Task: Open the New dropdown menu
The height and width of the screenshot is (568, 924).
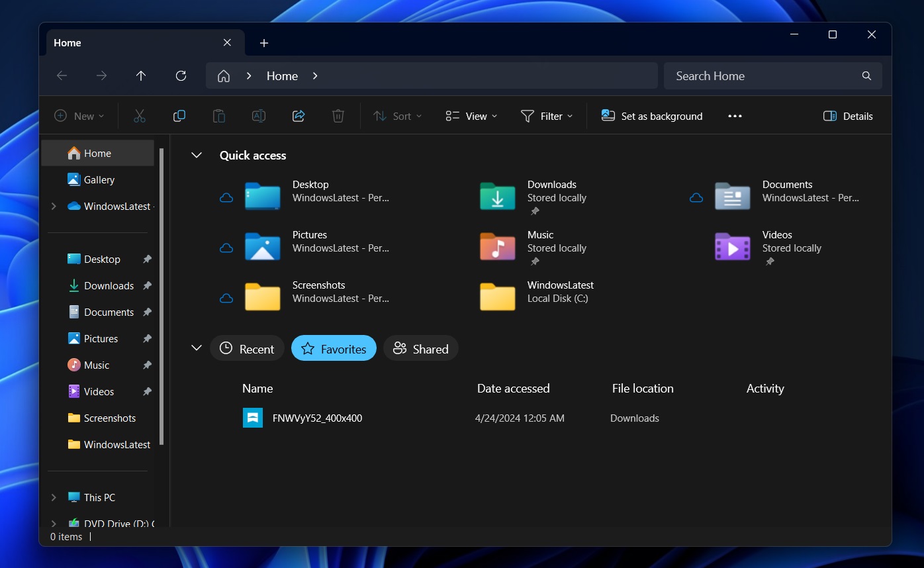Action: [79, 116]
